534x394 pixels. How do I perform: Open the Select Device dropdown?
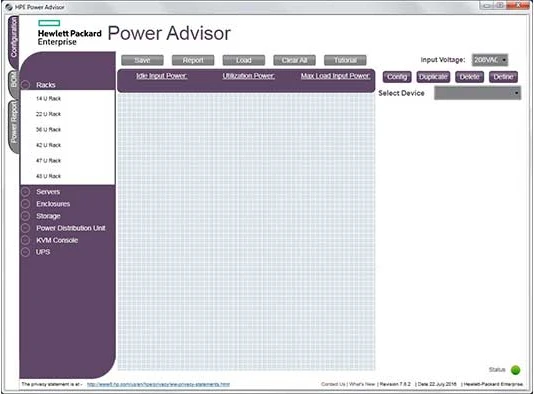[477, 93]
